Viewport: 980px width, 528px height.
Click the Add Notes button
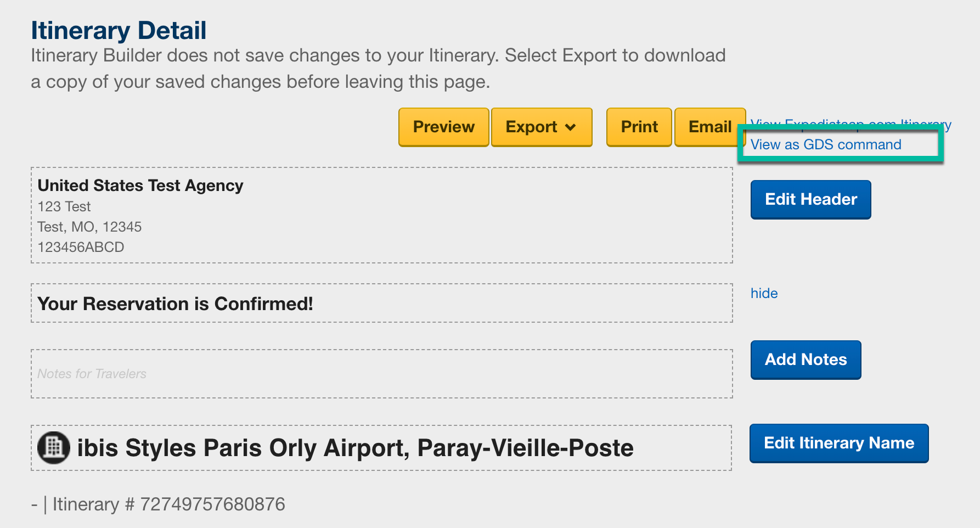pos(806,360)
